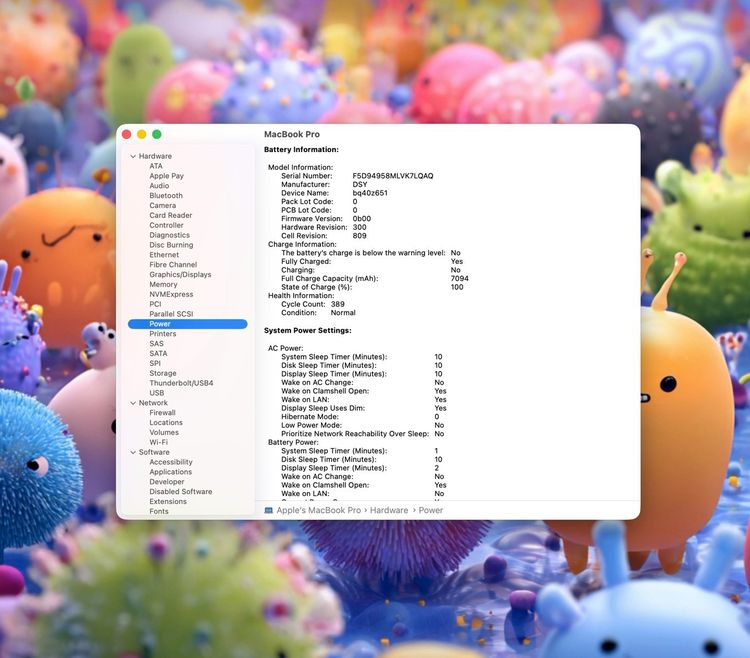Choose NVMExpress in the sidebar
This screenshot has height=658, width=750.
(x=171, y=294)
